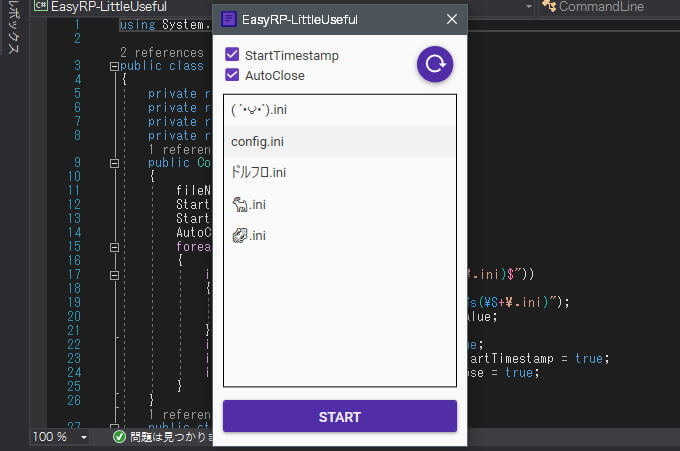Select the ドルフロ.ini list entry
The image size is (680, 451).
(339, 173)
